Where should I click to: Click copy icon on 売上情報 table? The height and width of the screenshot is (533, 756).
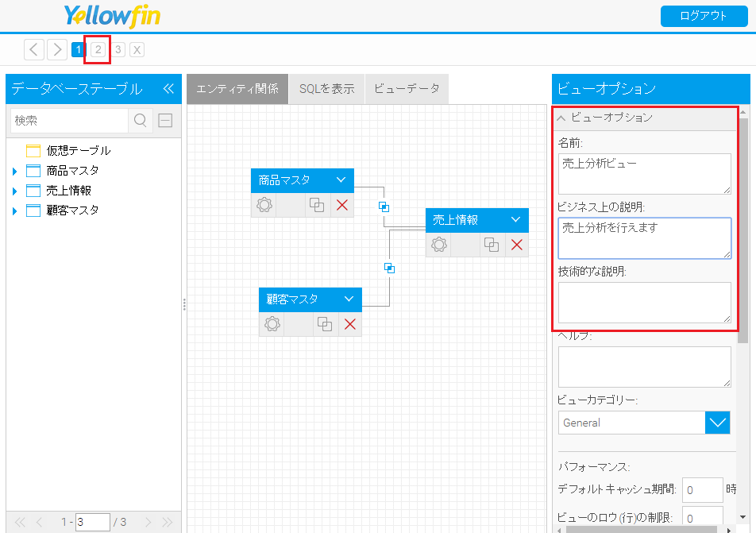click(x=492, y=245)
